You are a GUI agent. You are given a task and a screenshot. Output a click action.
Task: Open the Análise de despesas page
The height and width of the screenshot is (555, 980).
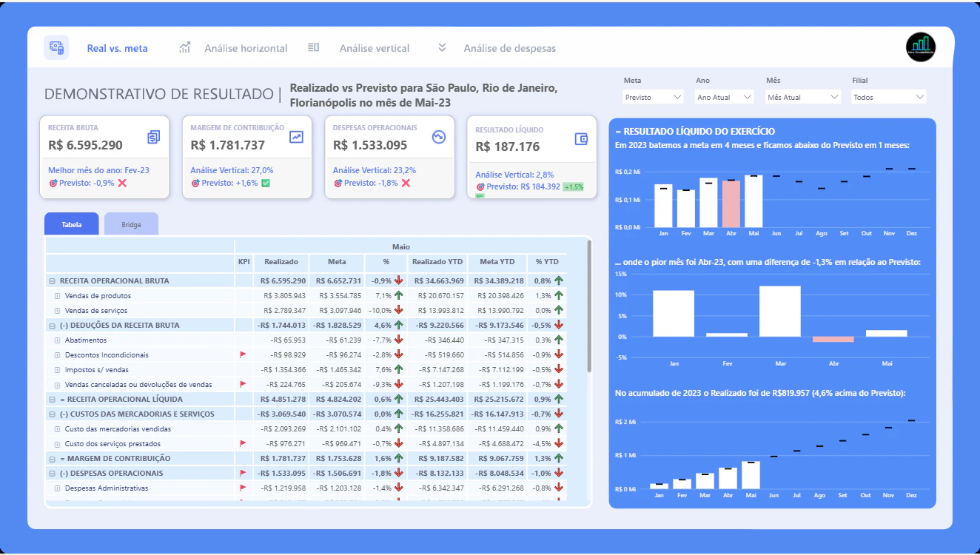click(510, 48)
